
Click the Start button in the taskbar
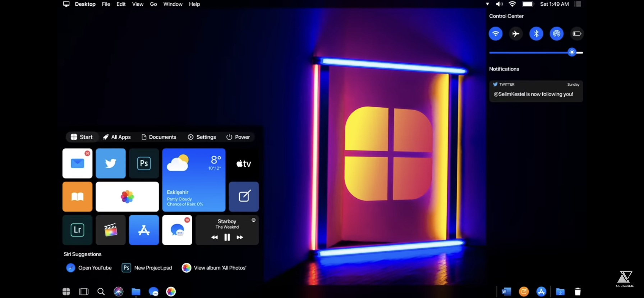click(66, 292)
